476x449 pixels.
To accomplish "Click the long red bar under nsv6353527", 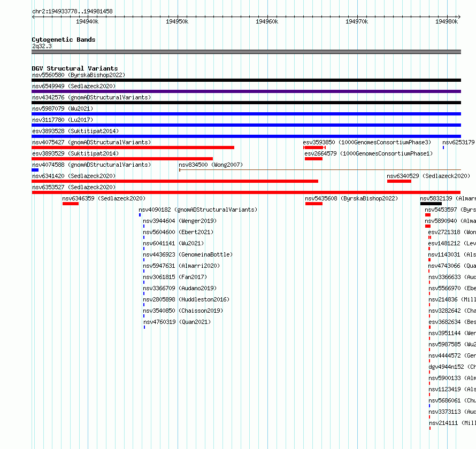I will point(246,192).
